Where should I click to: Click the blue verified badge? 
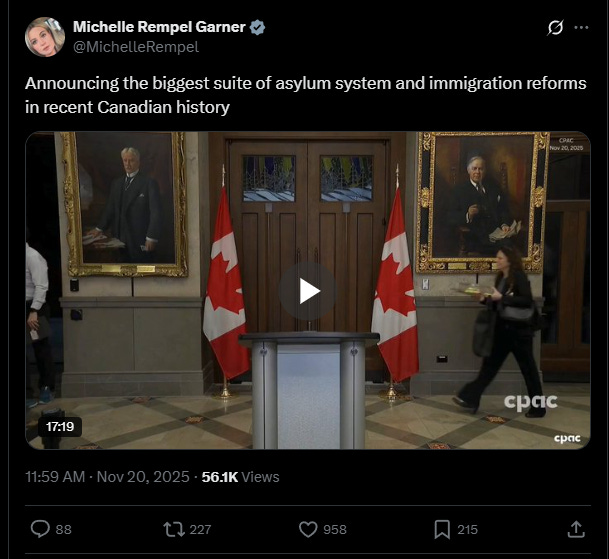[257, 27]
